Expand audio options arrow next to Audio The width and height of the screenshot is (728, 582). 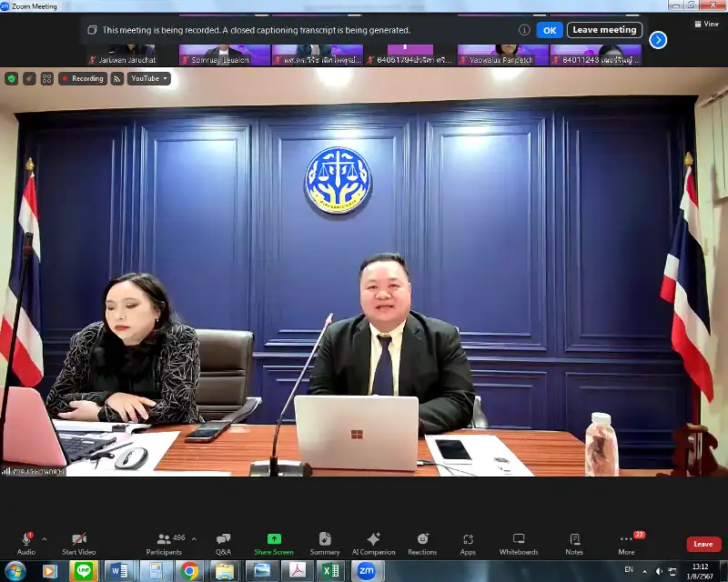point(45,538)
